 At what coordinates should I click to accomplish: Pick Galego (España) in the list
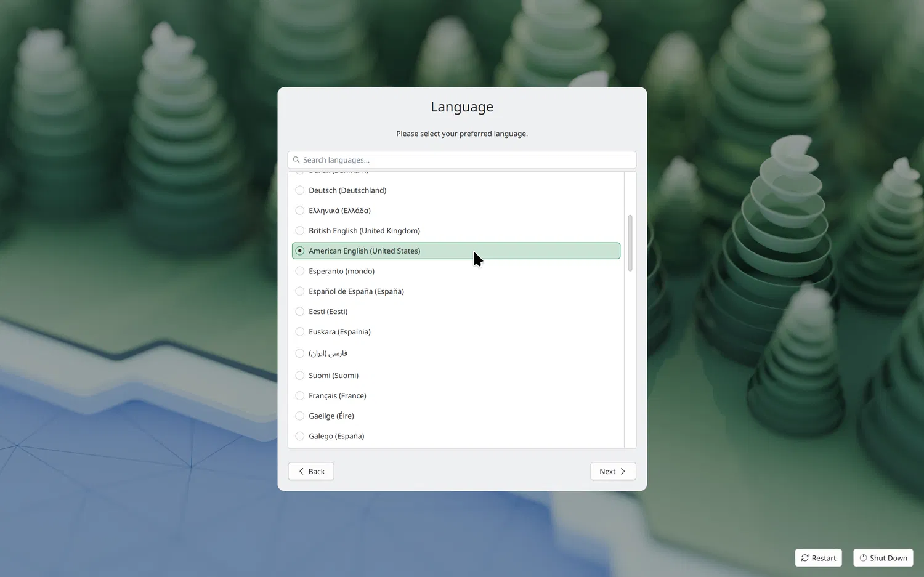[x=456, y=437]
